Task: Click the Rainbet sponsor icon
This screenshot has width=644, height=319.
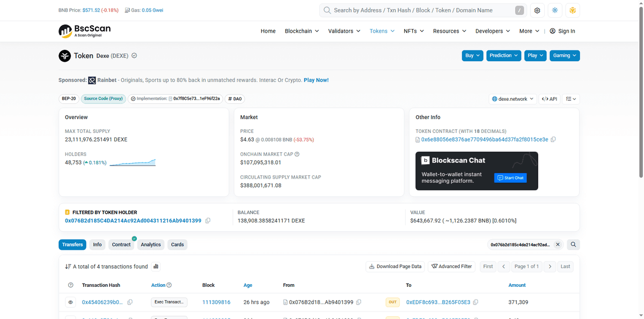Action: coord(92,80)
